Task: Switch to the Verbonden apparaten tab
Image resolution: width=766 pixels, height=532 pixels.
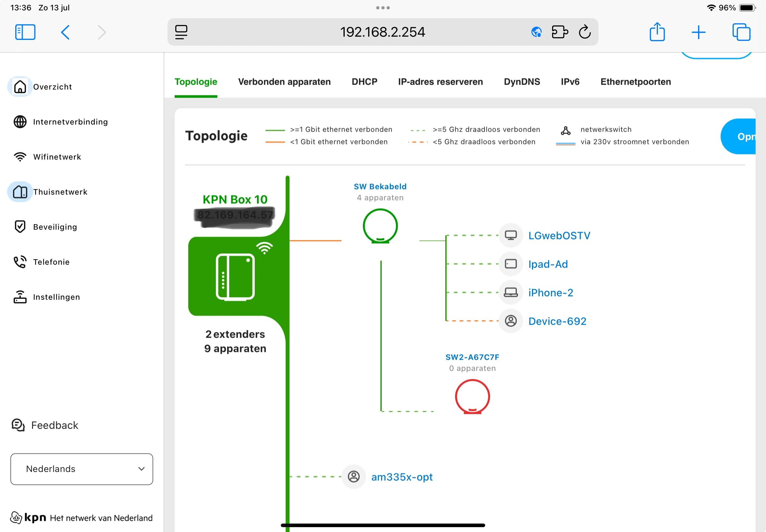Action: (284, 82)
